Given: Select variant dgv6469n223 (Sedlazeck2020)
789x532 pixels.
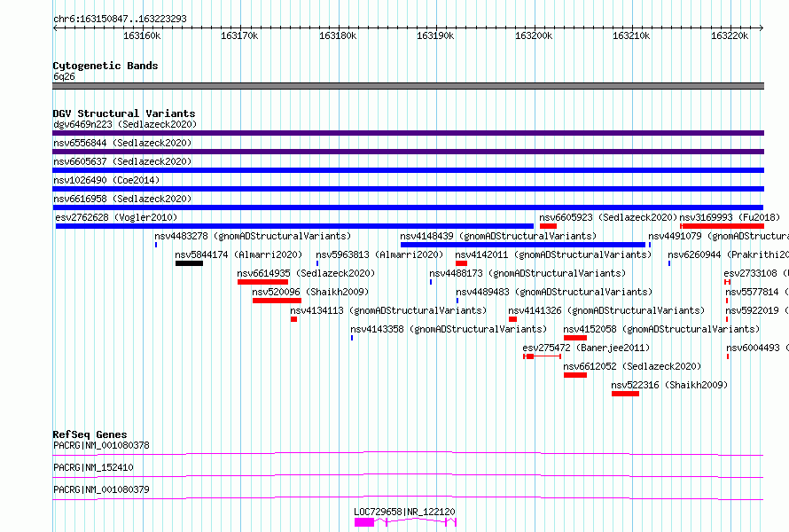Looking at the screenshot, I should (x=408, y=133).
